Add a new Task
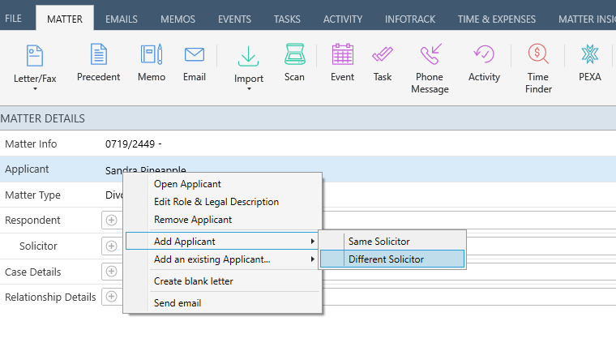The image size is (616, 364). 383,63
